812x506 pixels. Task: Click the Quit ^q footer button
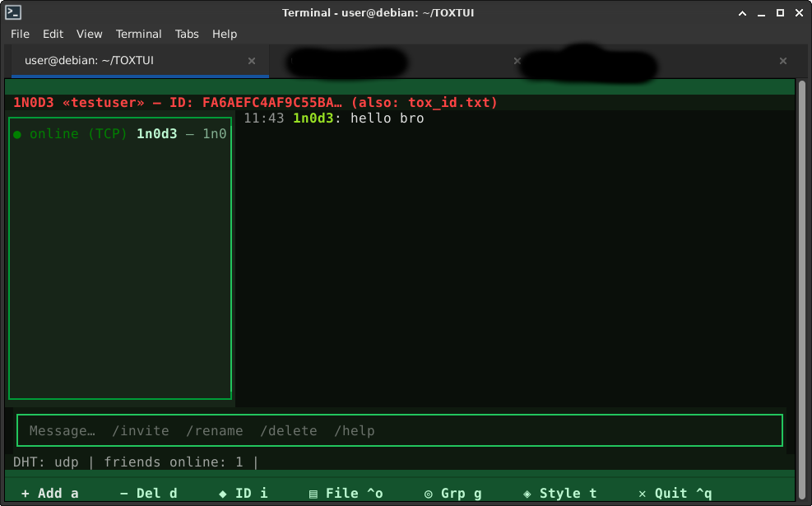click(x=675, y=494)
